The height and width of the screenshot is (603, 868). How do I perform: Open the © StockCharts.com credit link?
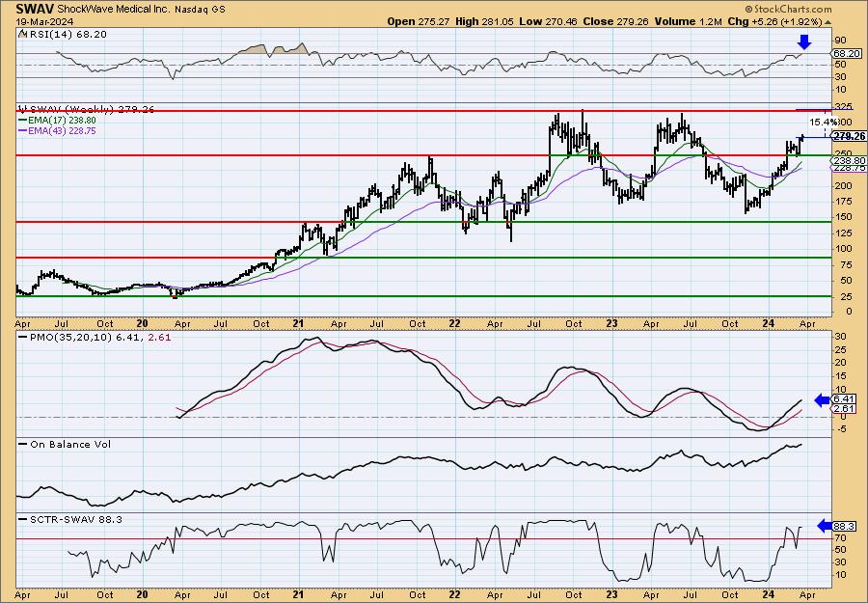click(x=788, y=9)
